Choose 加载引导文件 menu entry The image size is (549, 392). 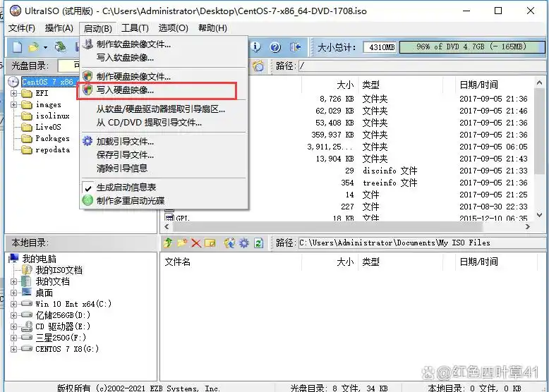pyautogui.click(x=125, y=142)
